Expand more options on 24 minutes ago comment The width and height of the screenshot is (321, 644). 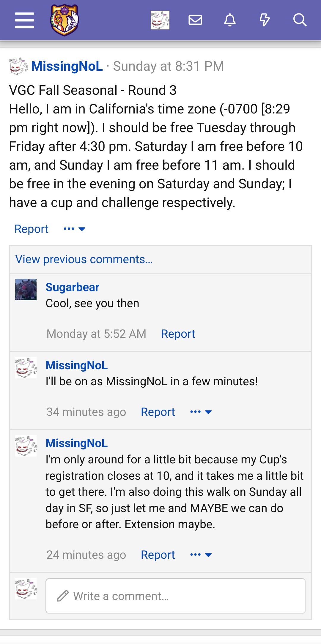201,555
